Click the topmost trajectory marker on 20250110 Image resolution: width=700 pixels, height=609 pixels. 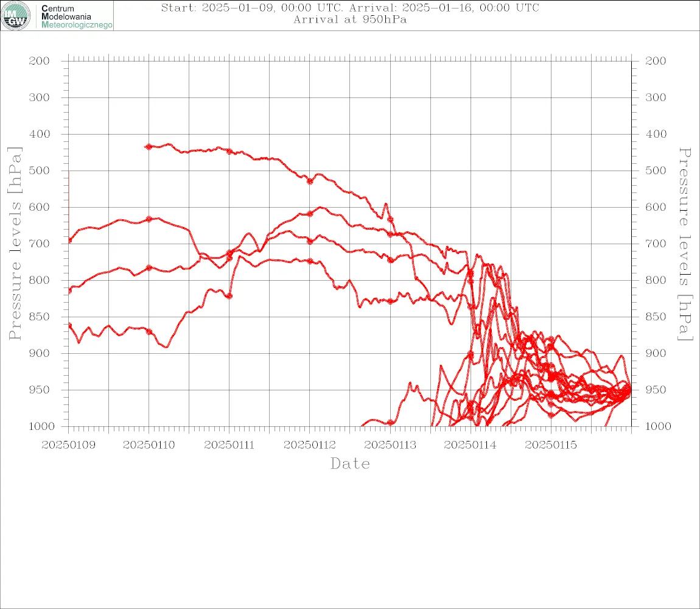click(x=149, y=147)
